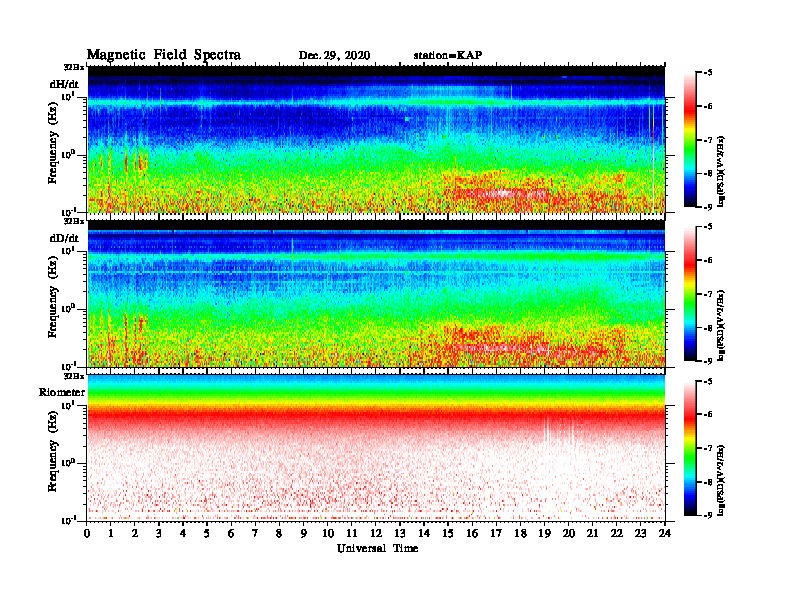Click hour 12 tick label on time axis
The height and width of the screenshot is (612, 792).
coord(376,533)
